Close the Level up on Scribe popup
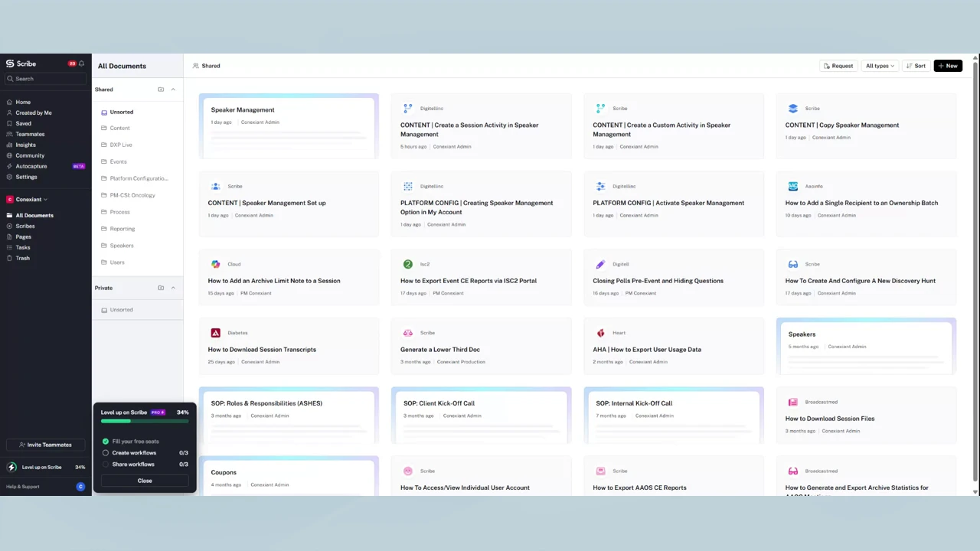This screenshot has height=551, width=980. tap(145, 481)
